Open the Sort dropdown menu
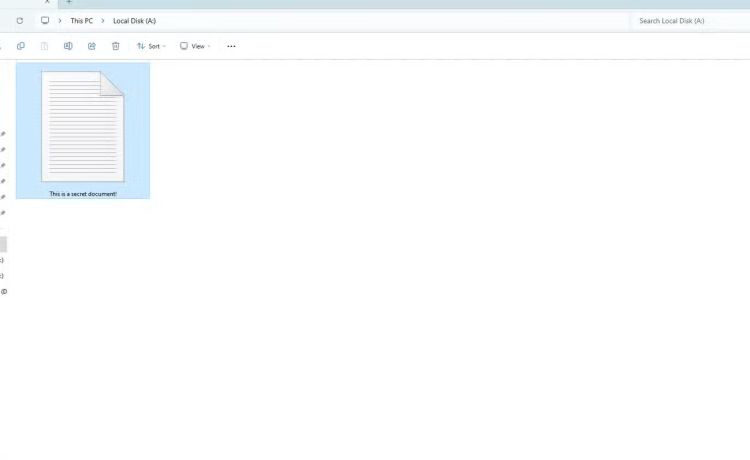The height and width of the screenshot is (460, 750). coord(151,46)
